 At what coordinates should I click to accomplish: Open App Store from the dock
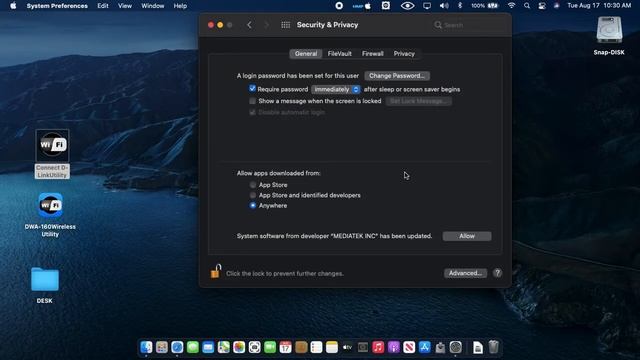424,347
